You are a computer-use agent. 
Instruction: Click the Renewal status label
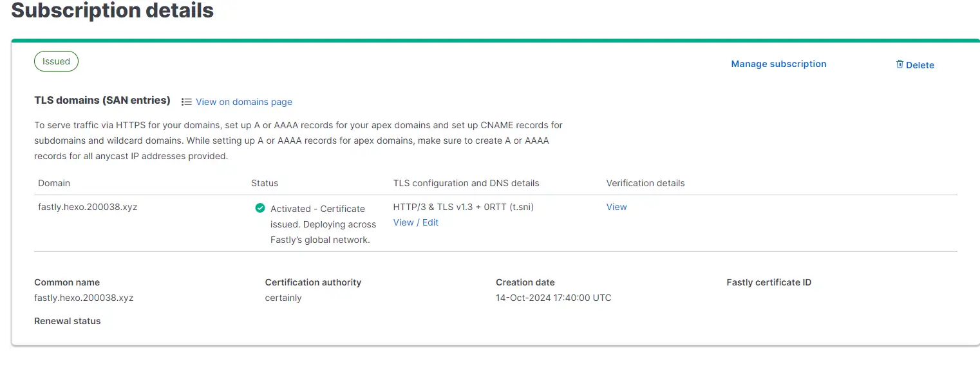pyautogui.click(x=68, y=321)
